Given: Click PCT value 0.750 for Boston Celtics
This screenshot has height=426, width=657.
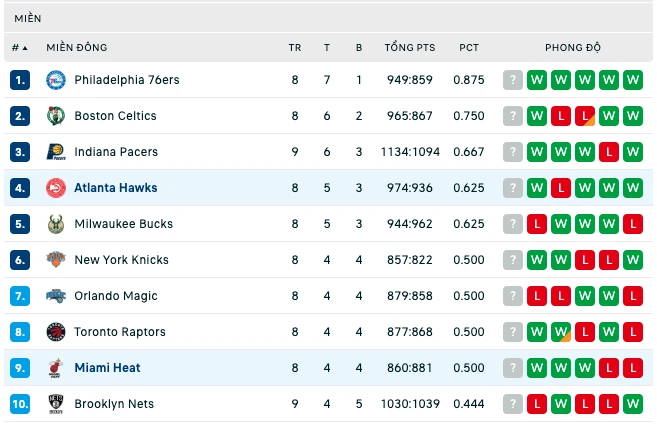Looking at the screenshot, I should tap(469, 116).
